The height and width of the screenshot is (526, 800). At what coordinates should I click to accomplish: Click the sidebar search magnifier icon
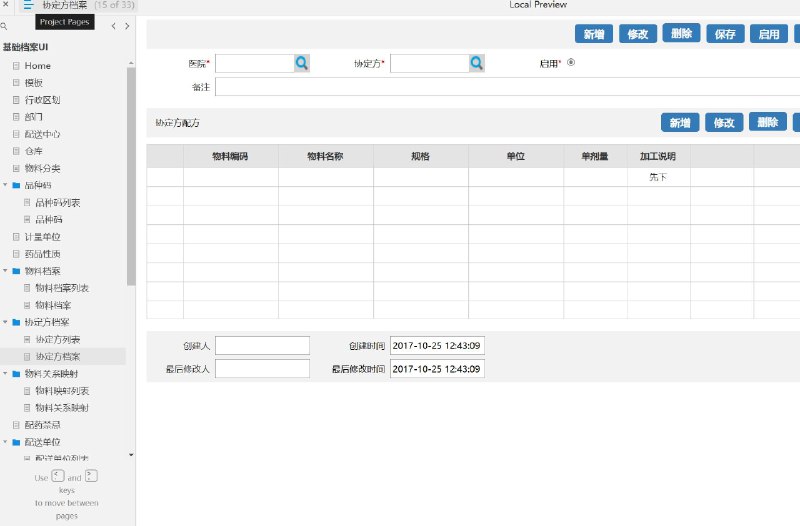pos(4,26)
